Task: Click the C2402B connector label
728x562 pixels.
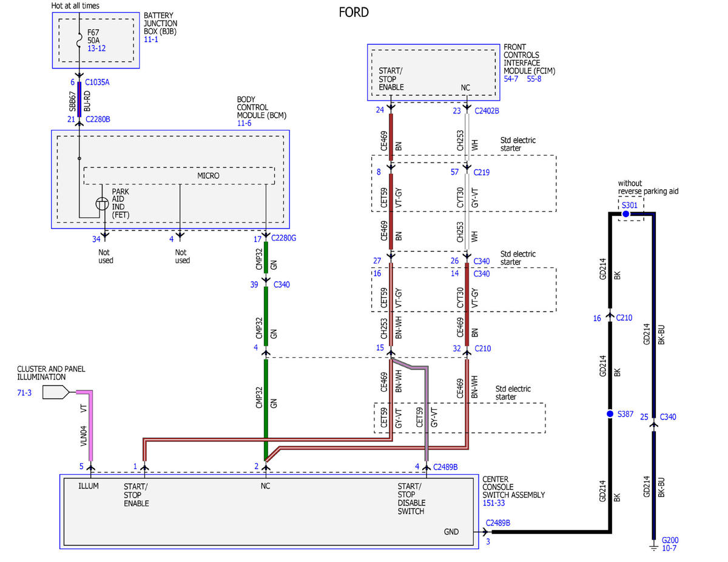Action: [x=487, y=111]
